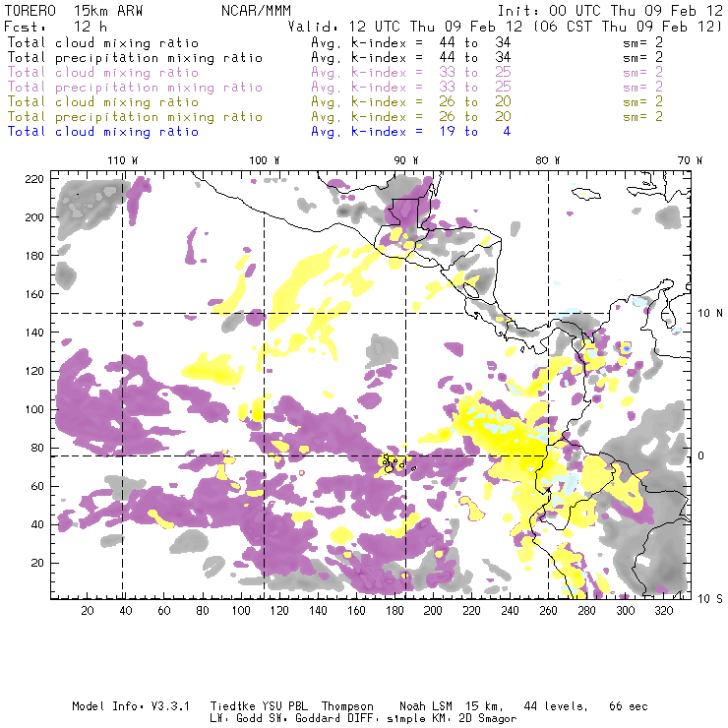Select the horizontal-axis "140" tick label

(318, 611)
